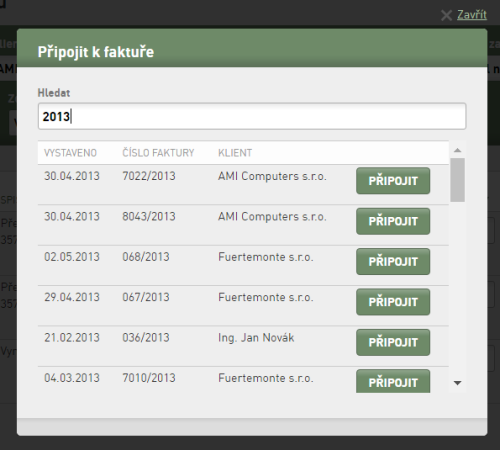Select the 02.05.2013 Fuertemonte invoice row
The height and width of the screenshot is (450, 500).
[243, 265]
